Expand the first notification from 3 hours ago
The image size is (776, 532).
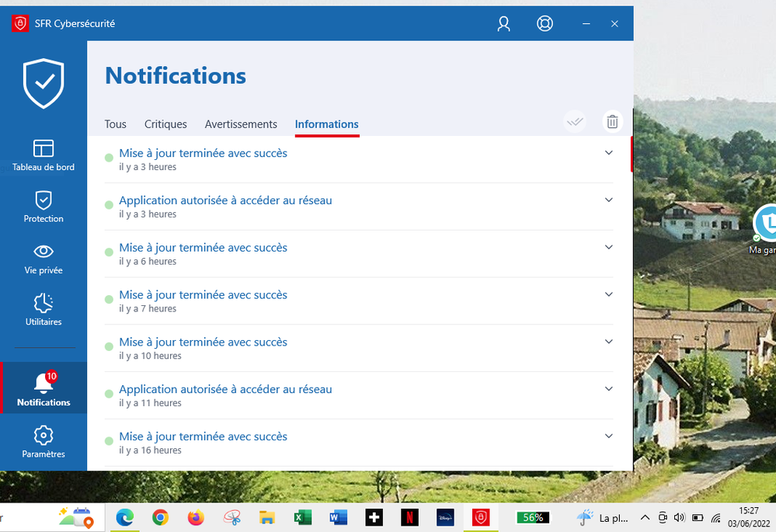[608, 153]
